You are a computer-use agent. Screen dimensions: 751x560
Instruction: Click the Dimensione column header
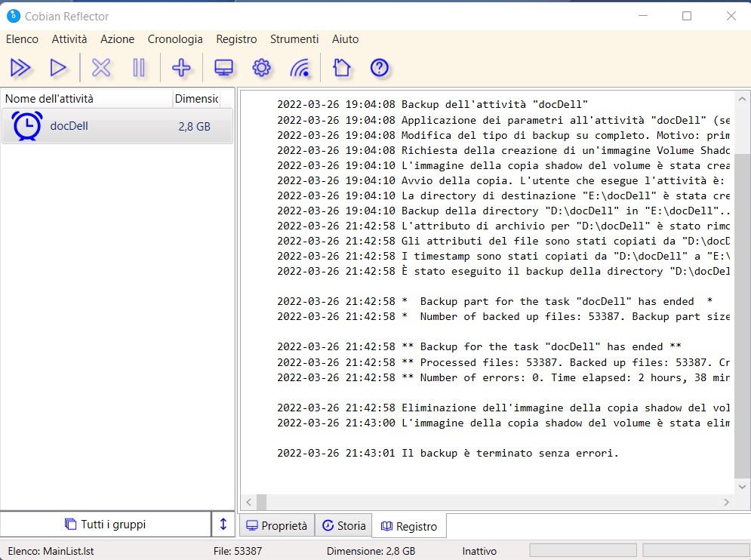[196, 99]
